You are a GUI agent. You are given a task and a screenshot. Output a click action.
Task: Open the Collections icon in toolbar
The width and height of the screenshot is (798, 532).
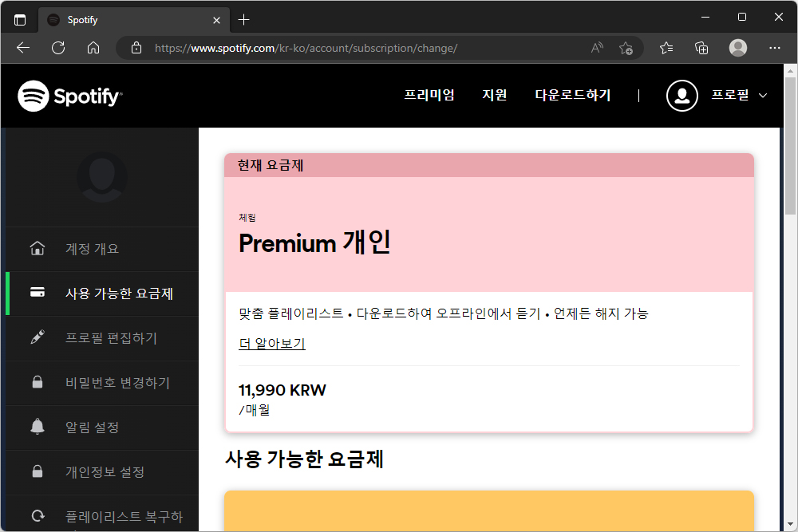point(701,48)
